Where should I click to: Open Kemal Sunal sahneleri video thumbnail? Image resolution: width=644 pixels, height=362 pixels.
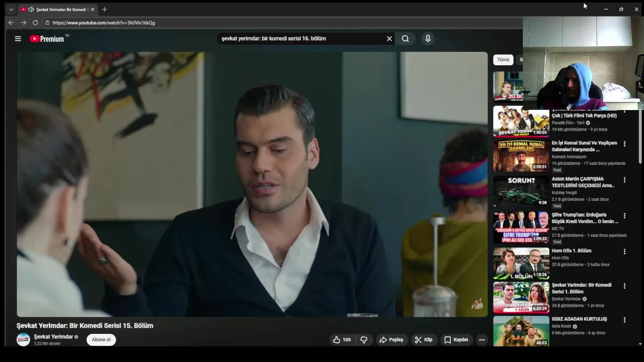521,156
